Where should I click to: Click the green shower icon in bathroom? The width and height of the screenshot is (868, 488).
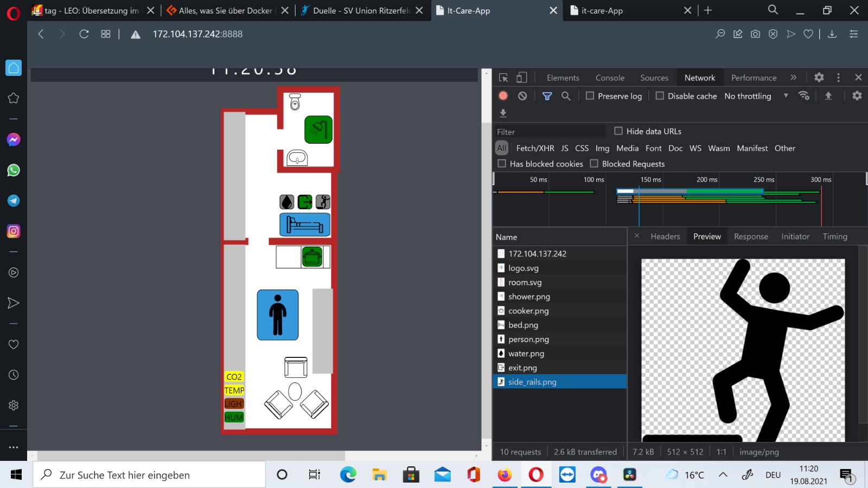pos(318,130)
